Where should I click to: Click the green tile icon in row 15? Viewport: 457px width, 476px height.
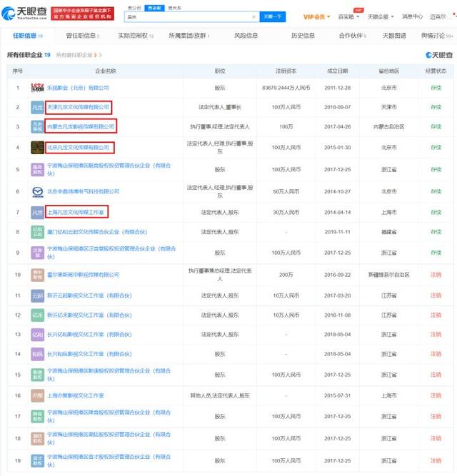pos(37,375)
